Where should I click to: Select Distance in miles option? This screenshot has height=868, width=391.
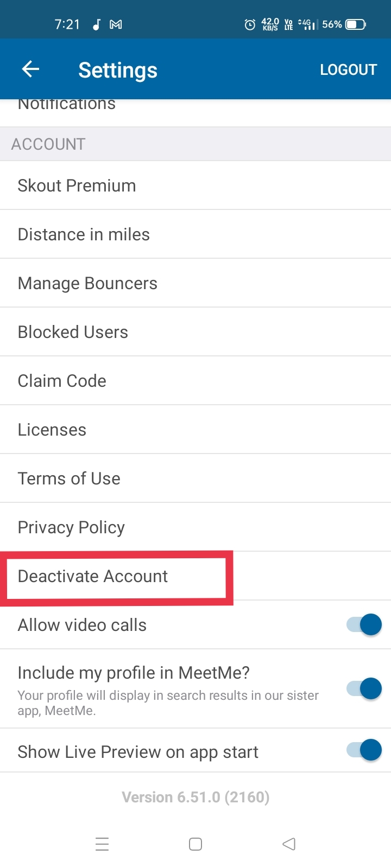pos(84,234)
